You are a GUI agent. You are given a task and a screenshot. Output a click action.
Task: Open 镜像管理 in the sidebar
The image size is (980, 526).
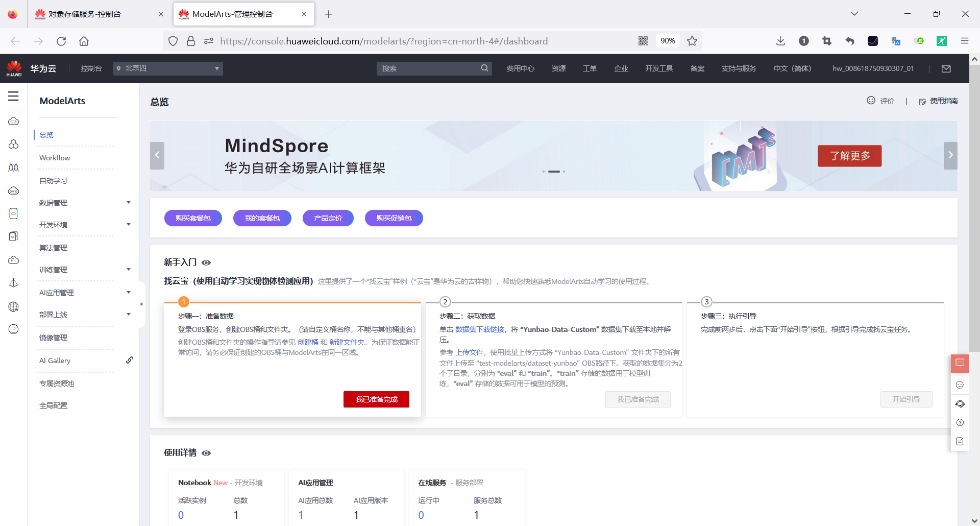53,338
